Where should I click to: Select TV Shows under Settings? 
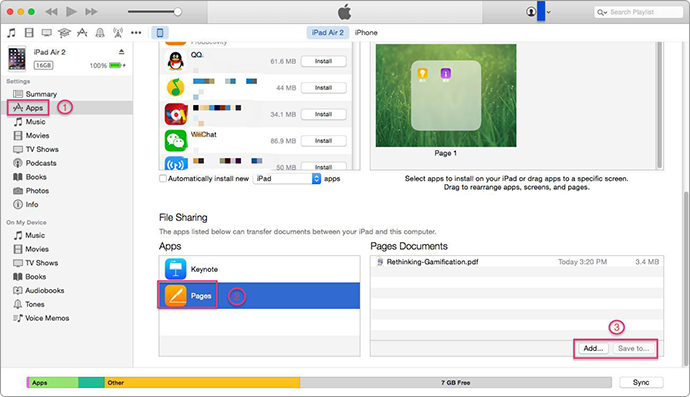click(42, 149)
